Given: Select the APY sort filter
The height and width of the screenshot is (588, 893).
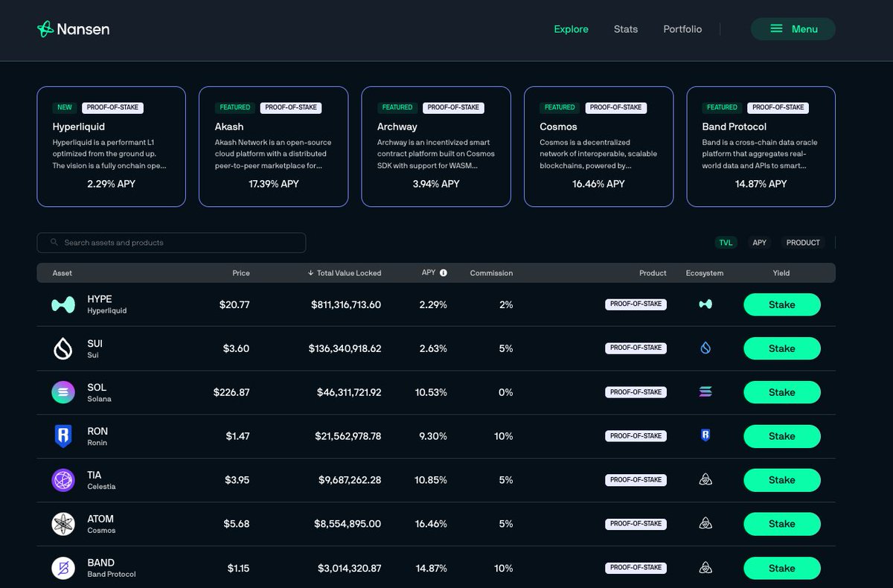Looking at the screenshot, I should pos(759,243).
